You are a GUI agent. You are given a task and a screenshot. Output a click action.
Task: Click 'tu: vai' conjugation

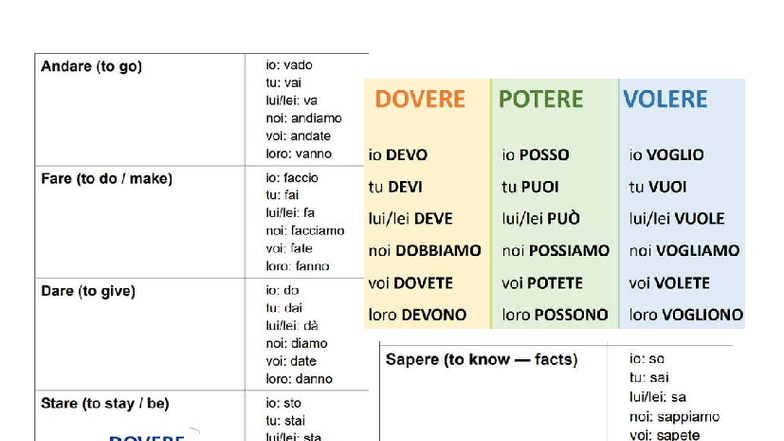(x=284, y=83)
